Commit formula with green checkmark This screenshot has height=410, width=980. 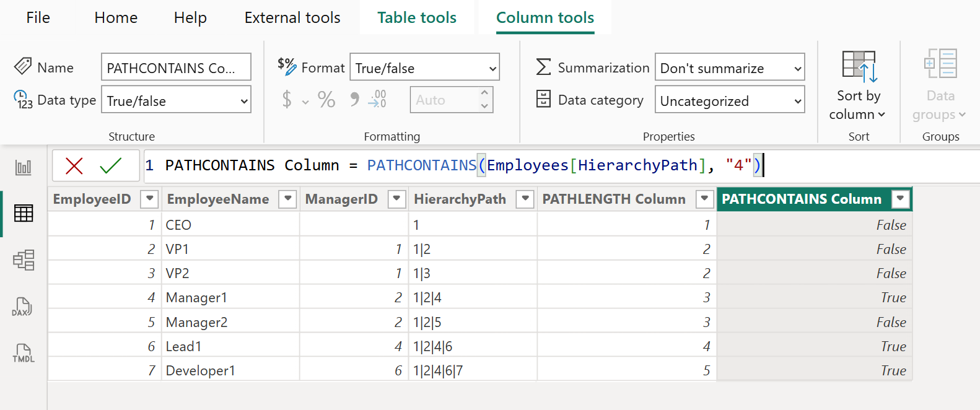point(110,166)
